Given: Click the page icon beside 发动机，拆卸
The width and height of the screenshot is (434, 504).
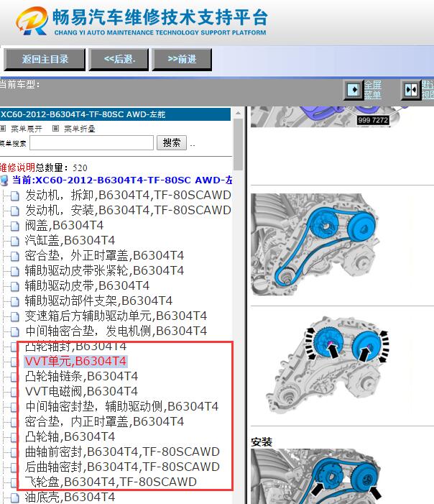Looking at the screenshot, I should tap(15, 196).
